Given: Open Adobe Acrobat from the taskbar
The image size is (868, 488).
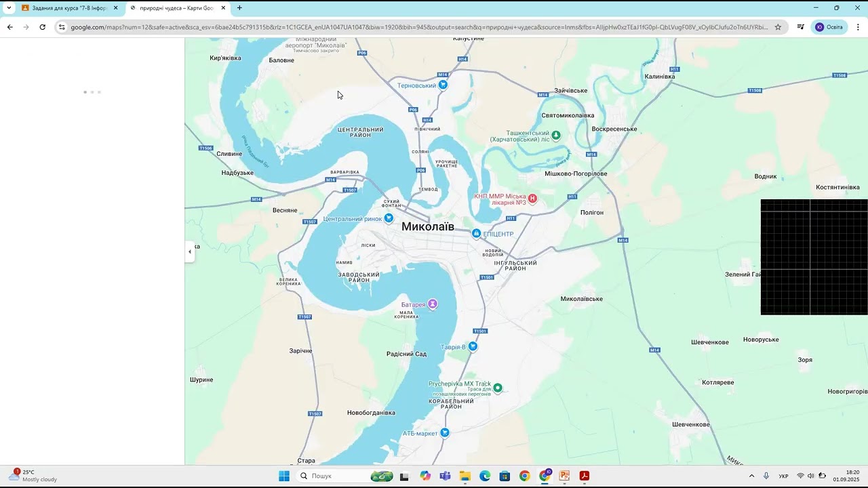Looking at the screenshot, I should point(585,476).
